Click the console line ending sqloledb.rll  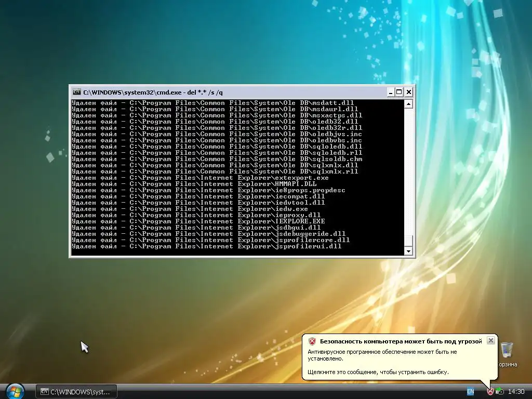pos(217,153)
